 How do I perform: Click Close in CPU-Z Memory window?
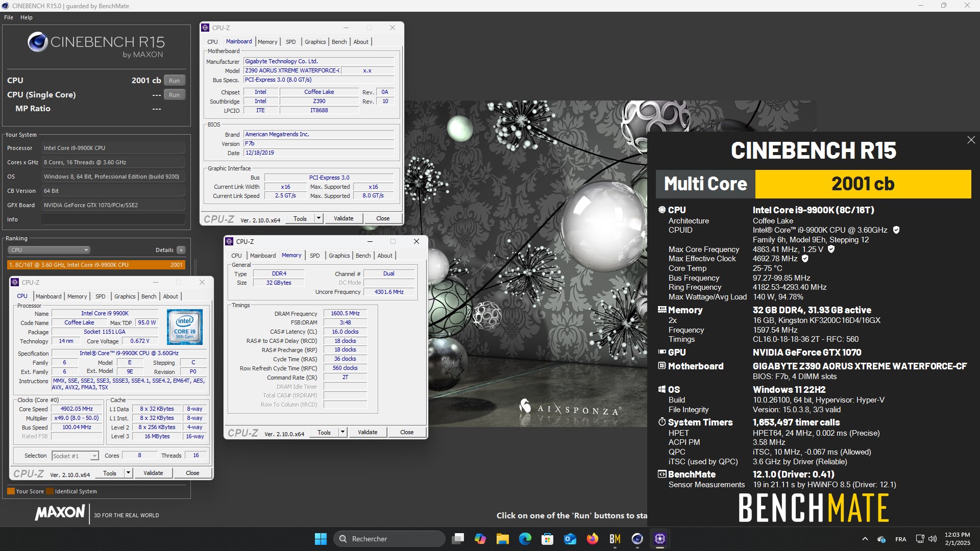(407, 432)
